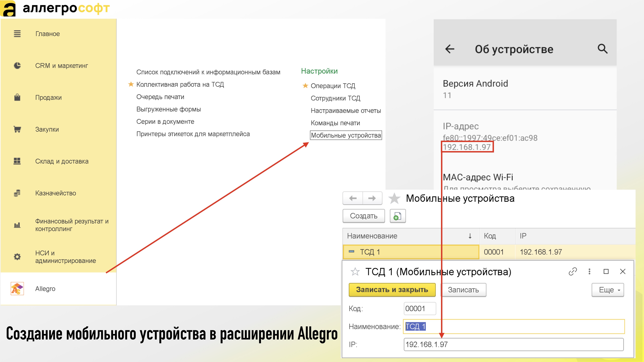Viewport: 644px width, 362px height.
Task: Click Записать и закрыть
Action: (x=392, y=290)
